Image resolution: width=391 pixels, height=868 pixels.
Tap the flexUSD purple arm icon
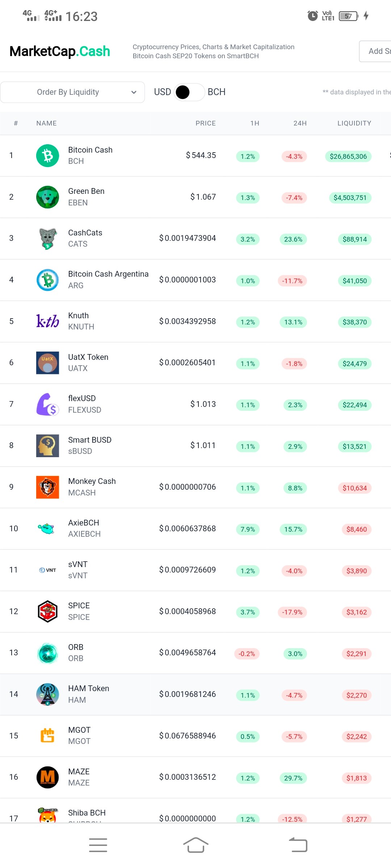pos(47,404)
